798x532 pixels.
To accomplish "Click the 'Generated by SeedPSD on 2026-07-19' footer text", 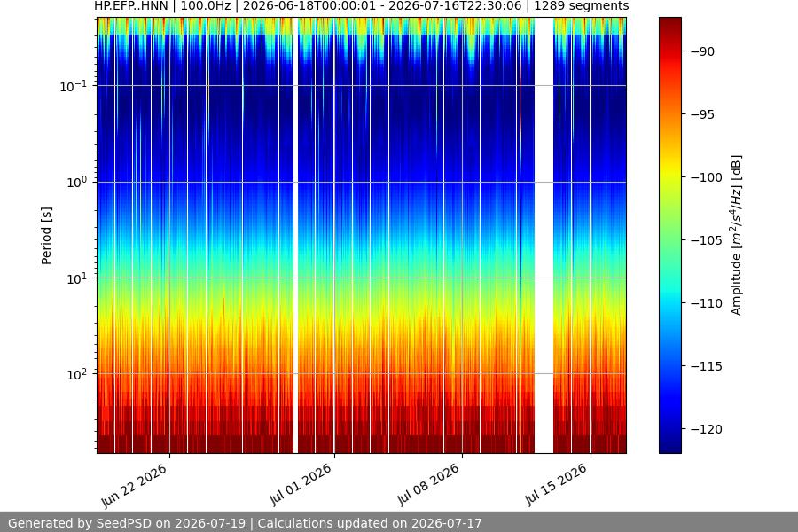I will (127, 523).
